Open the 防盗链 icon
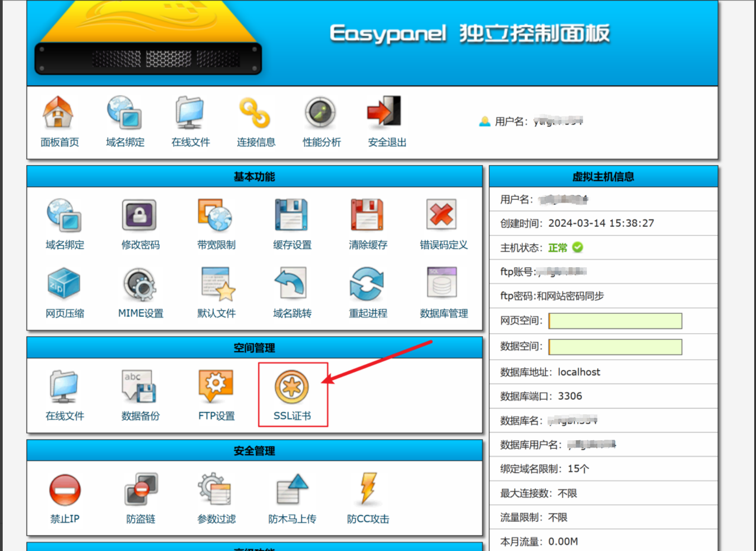Viewport: 756px width, 551px height. [141, 489]
